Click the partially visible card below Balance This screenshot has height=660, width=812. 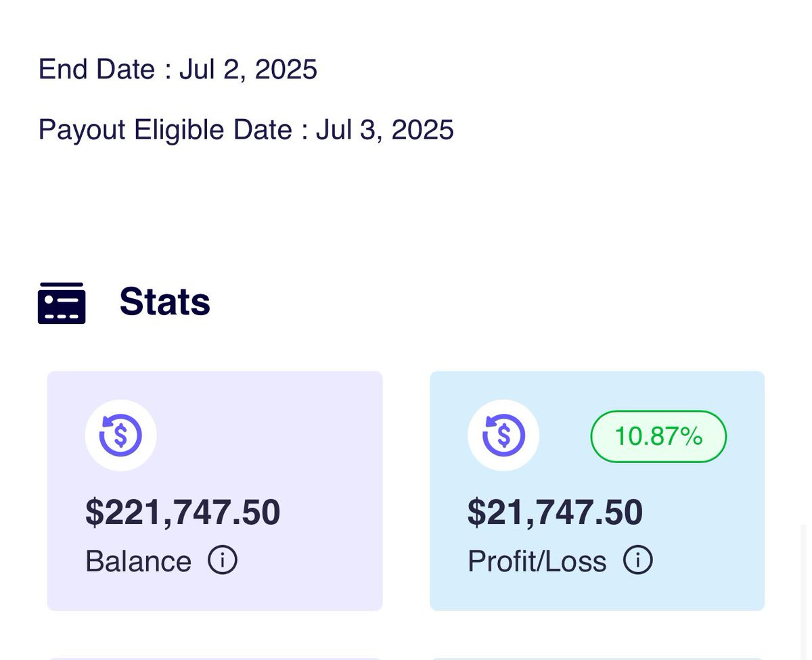(215, 657)
